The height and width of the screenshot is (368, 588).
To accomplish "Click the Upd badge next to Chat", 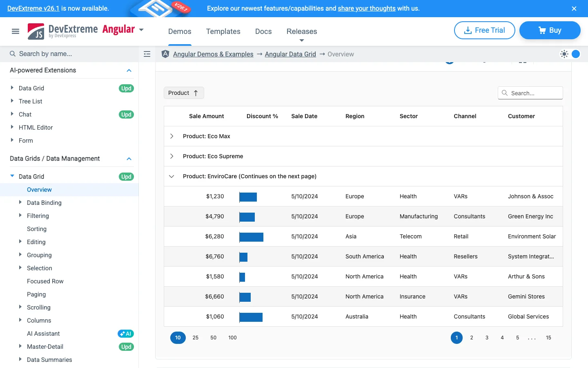I will point(126,114).
